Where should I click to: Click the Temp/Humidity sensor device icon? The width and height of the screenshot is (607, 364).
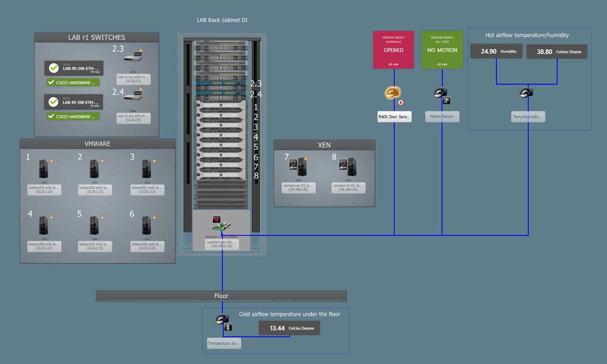(526, 93)
